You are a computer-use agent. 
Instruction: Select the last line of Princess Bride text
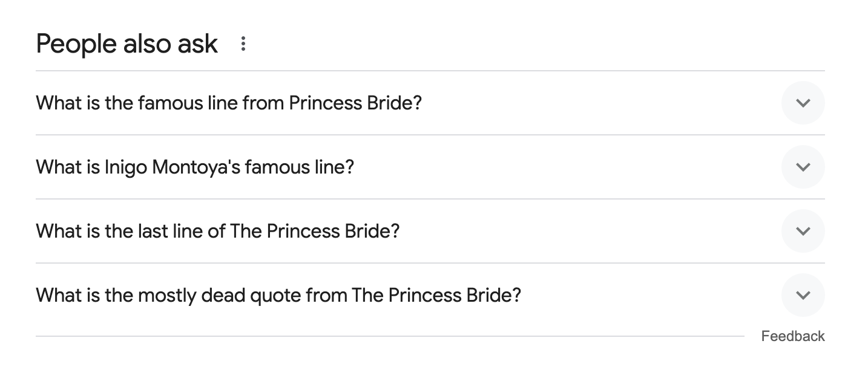[x=218, y=231]
